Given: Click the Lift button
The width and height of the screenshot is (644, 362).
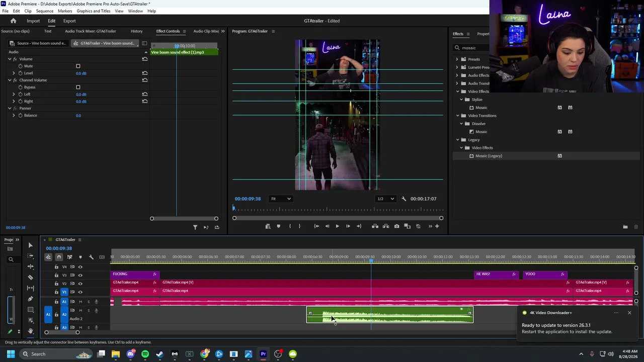Looking at the screenshot, I should click(x=375, y=226).
